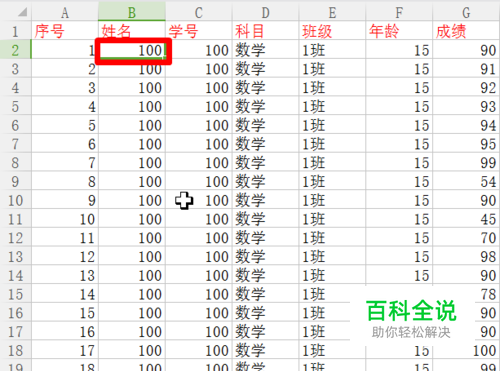Select cell B2 containing 100
Screen dimensions: 500x371
(x=132, y=50)
